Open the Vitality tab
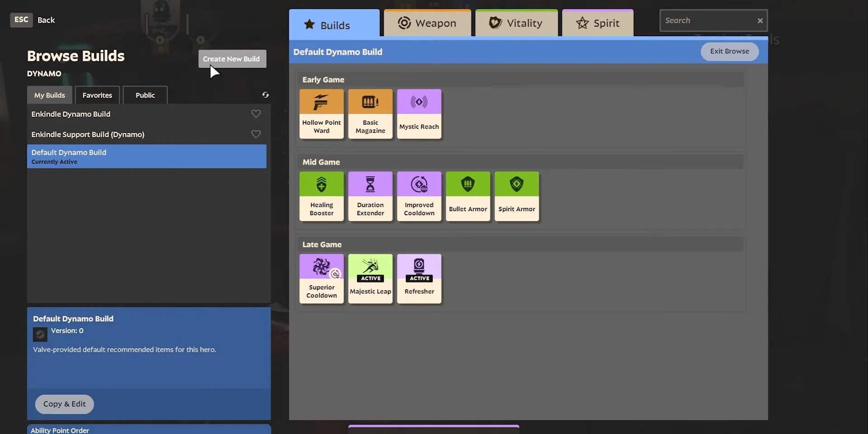The height and width of the screenshot is (434, 868). coord(516,23)
